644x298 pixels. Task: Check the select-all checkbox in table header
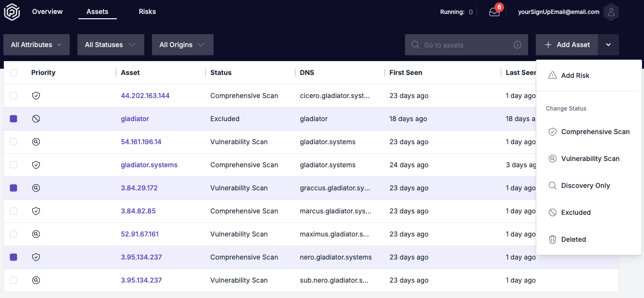(x=13, y=72)
